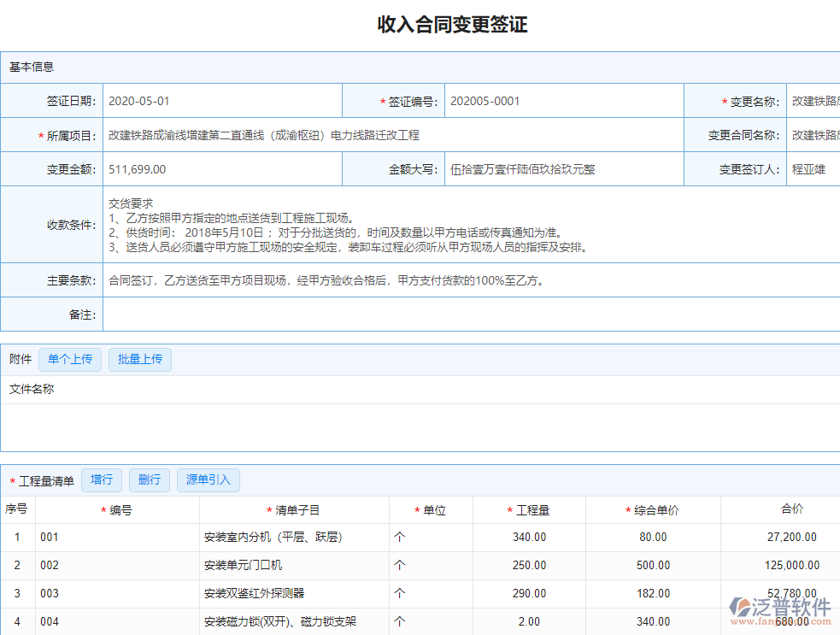The image size is (840, 635).
Task: Select the 变更金额 amount field
Action: [x=222, y=168]
